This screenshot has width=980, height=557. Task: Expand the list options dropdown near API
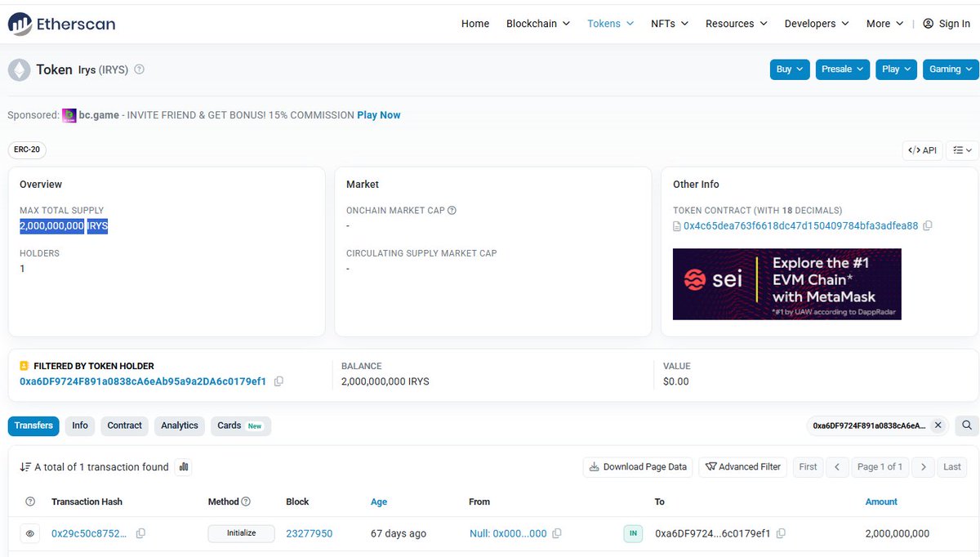coord(962,150)
